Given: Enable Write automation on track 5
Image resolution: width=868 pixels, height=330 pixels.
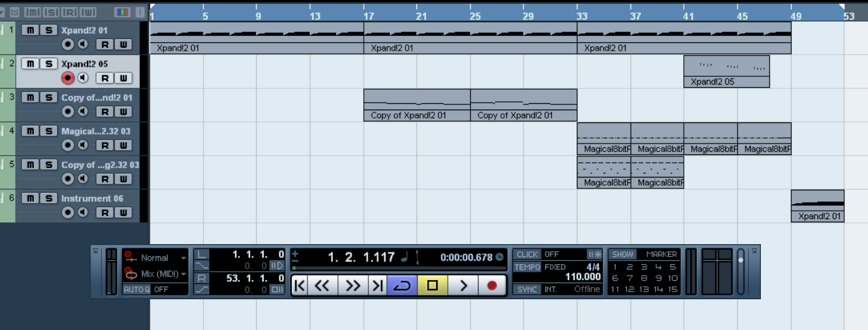Looking at the screenshot, I should pyautogui.click(x=124, y=179).
